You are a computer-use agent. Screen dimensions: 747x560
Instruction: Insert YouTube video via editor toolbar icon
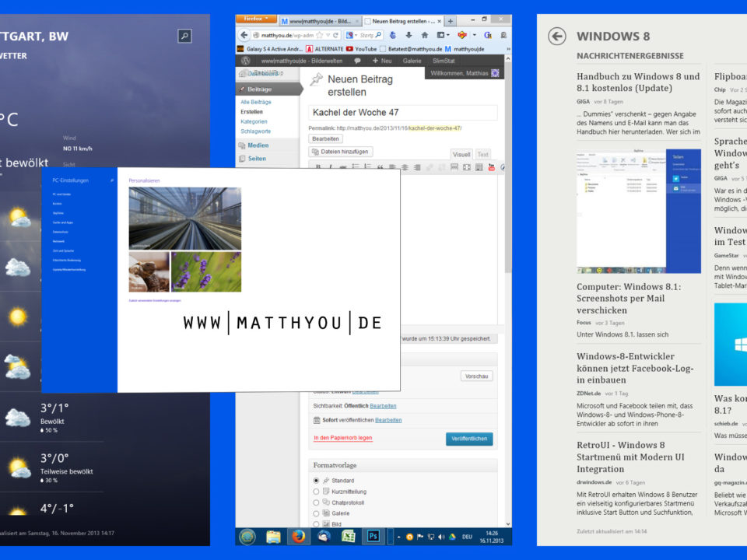click(x=492, y=166)
